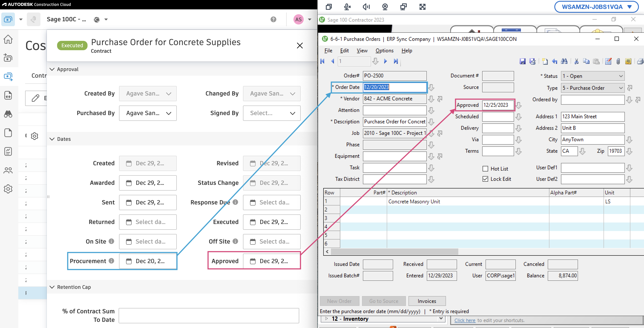Image resolution: width=644 pixels, height=328 pixels.
Task: Click the Search/Find icon in toolbar
Action: (x=565, y=61)
